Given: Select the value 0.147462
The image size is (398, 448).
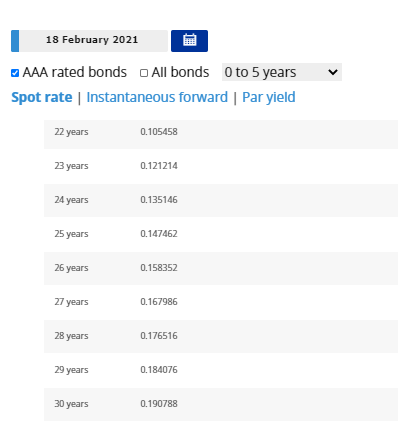Looking at the screenshot, I should point(159,234).
